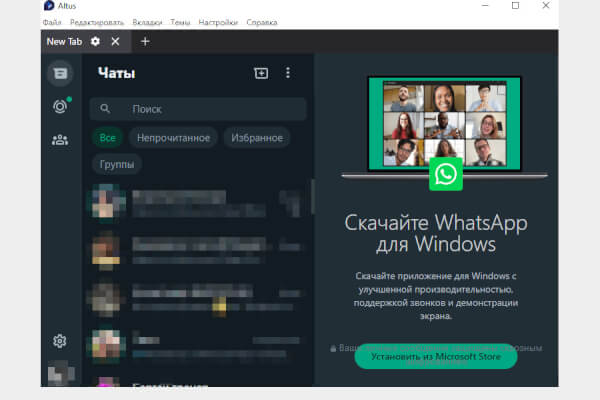Minimize the Altus window

click(485, 5)
